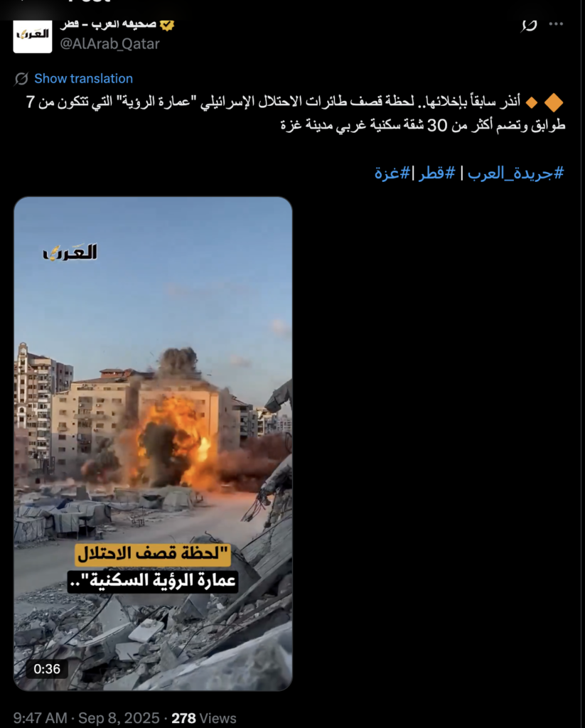This screenshot has width=585, height=728.
Task: Open the #غزة hashtag
Action: [392, 173]
